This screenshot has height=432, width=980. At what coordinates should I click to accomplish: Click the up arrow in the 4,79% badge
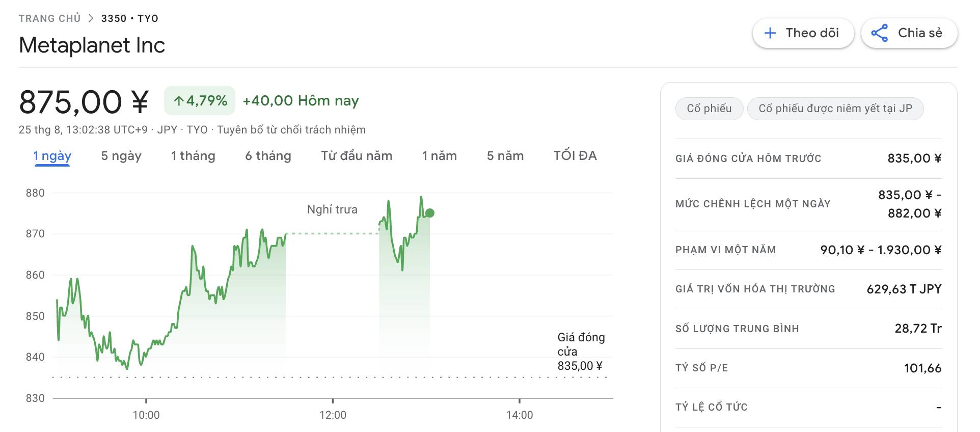pos(178,101)
